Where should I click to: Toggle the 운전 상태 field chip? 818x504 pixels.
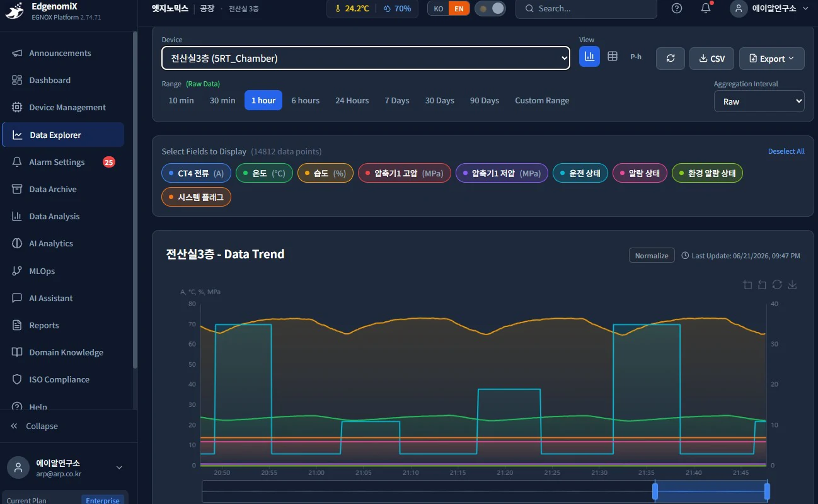[x=580, y=173]
